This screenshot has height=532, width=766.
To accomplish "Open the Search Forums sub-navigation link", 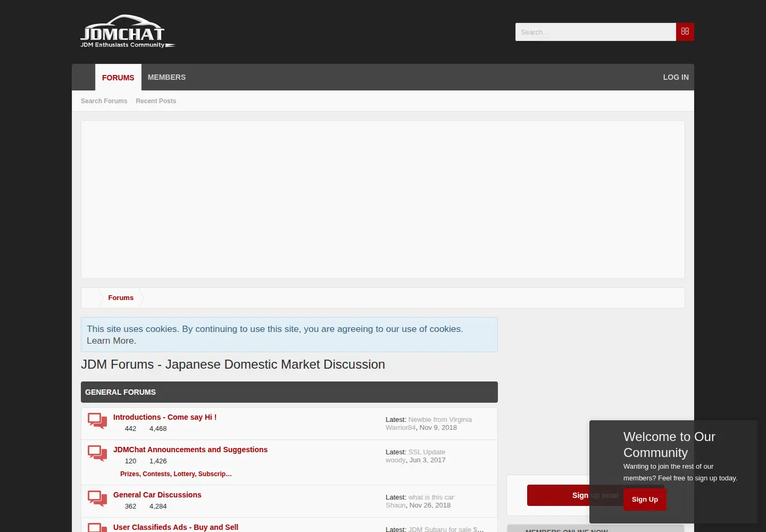I will [x=104, y=101].
